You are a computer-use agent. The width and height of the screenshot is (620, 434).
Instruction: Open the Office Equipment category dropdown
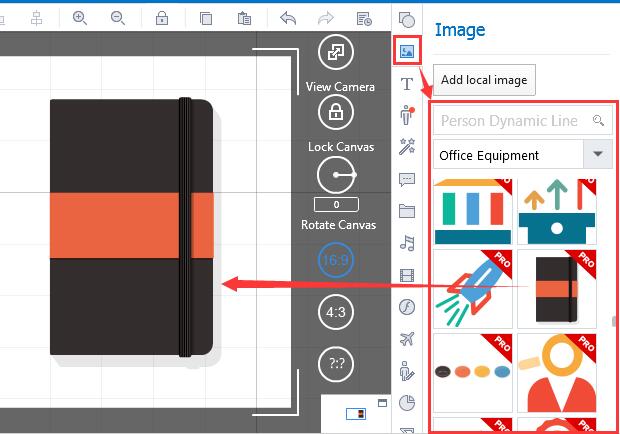[x=523, y=155]
